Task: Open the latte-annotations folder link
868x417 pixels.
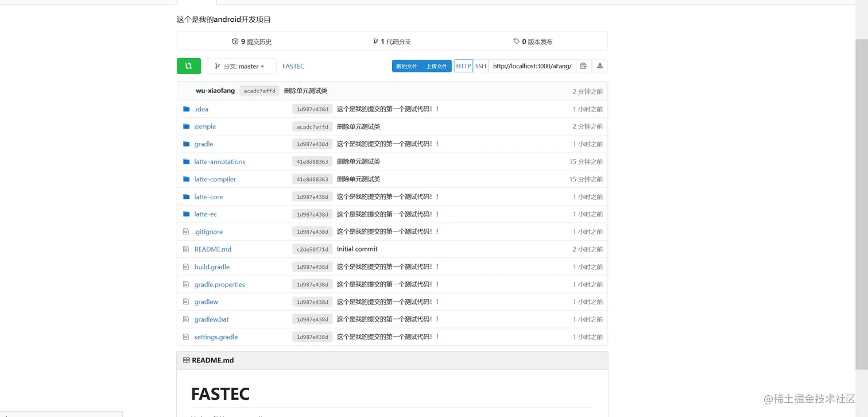Action: (220, 161)
